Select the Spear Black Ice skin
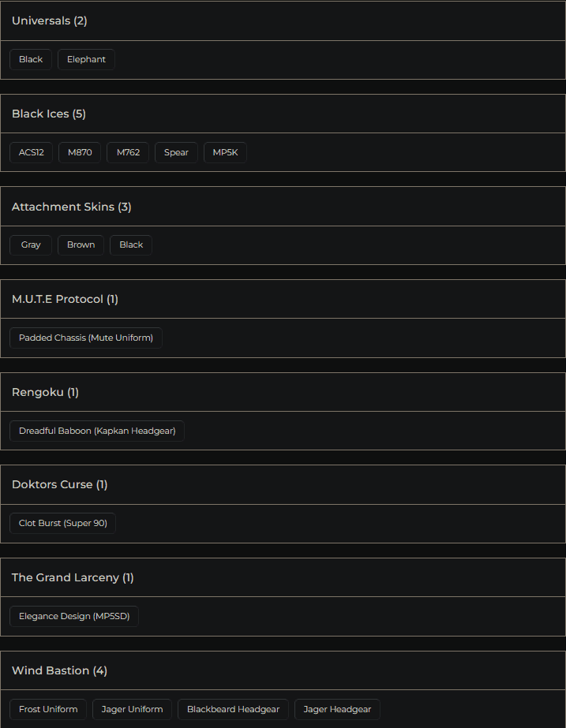Viewport: 566px width, 728px height. (176, 152)
